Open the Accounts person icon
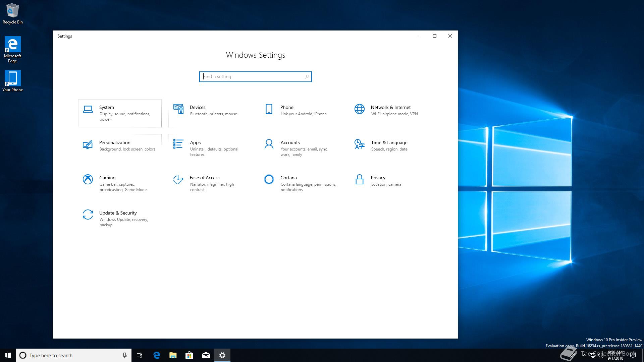 click(269, 144)
